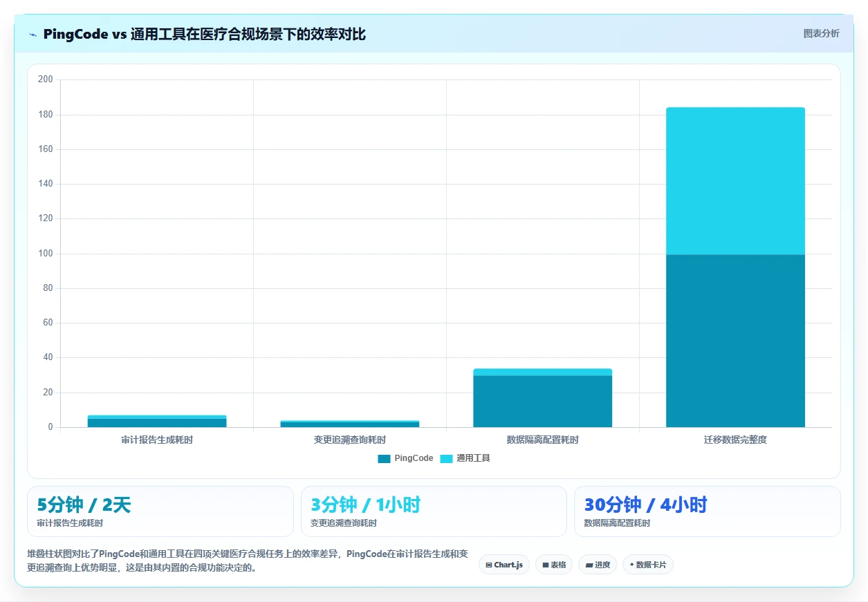868x602 pixels.
Task: Click the 数据卡片 tag
Action: [x=648, y=565]
